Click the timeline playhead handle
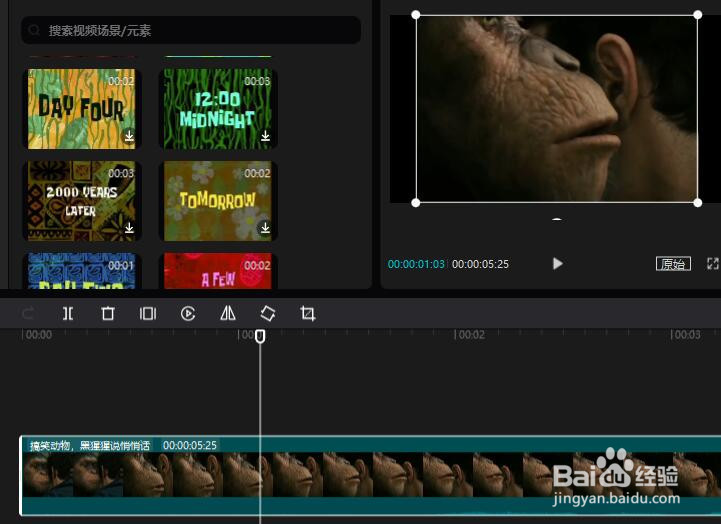Image resolution: width=721 pixels, height=524 pixels. point(260,336)
